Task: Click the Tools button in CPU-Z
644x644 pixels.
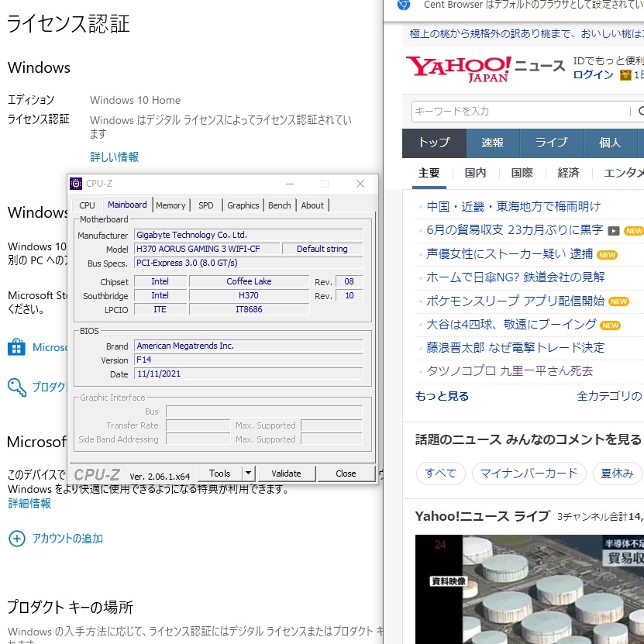Action: (220, 474)
